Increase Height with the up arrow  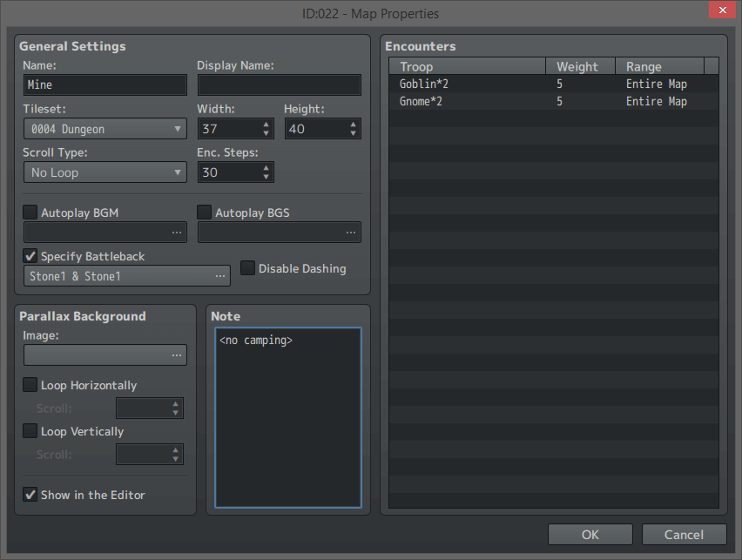tap(353, 125)
